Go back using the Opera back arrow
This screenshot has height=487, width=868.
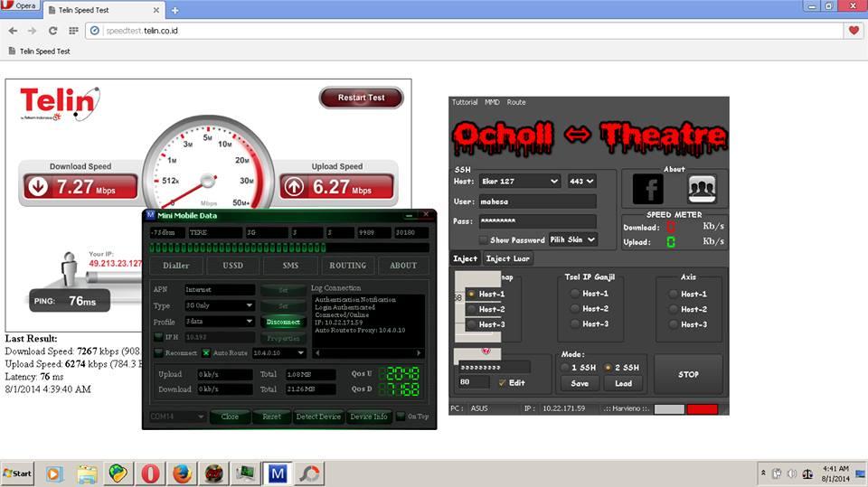coord(13,31)
